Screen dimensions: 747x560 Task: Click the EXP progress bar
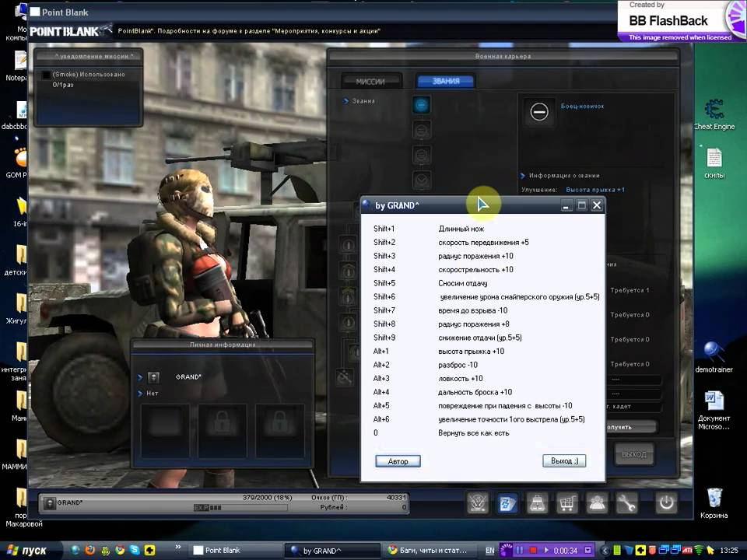coord(240,508)
